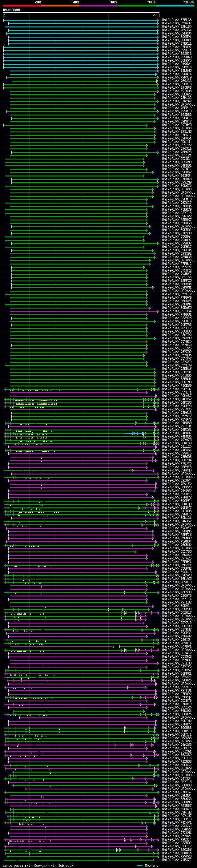Select hit UniRef100_B9H180
Viewport: 197px width, 868px height.
(x=176, y=26)
